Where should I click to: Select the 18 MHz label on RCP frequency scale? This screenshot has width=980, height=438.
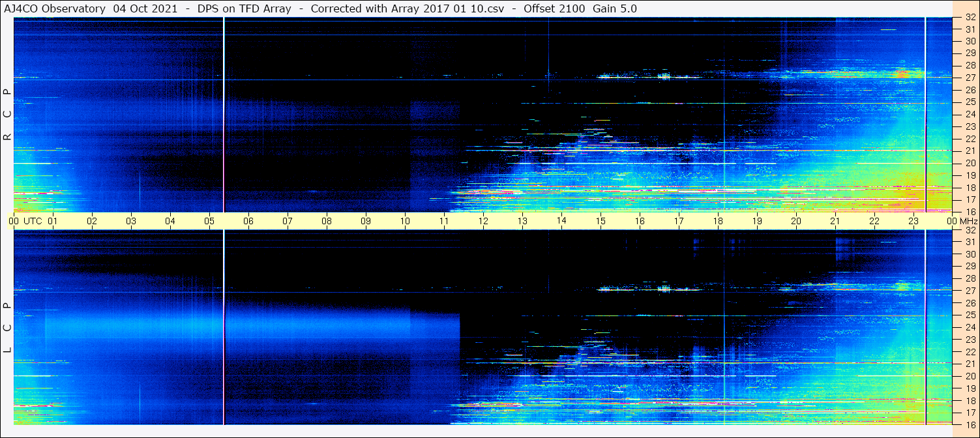(x=970, y=187)
